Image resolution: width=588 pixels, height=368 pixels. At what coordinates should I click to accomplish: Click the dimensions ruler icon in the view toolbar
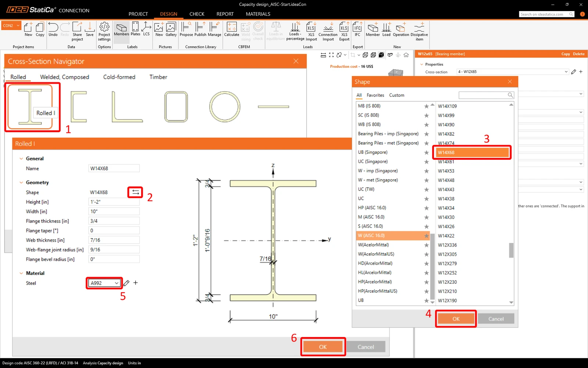tap(323, 55)
